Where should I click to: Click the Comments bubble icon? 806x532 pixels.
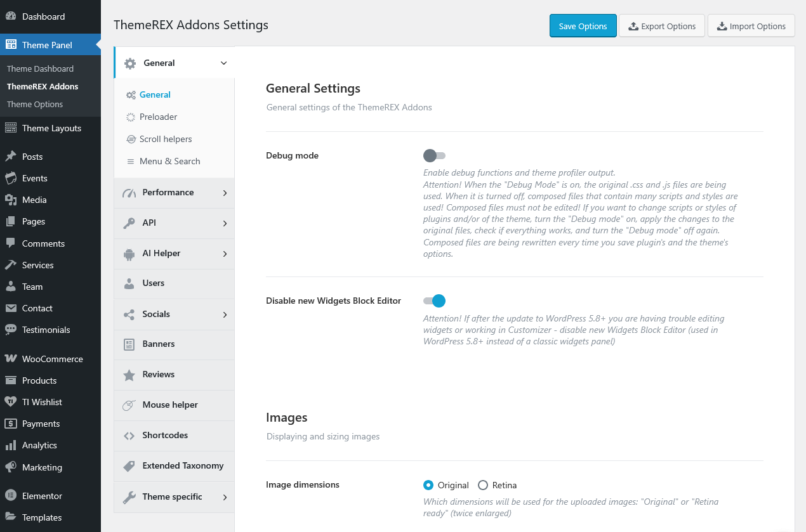(11, 243)
